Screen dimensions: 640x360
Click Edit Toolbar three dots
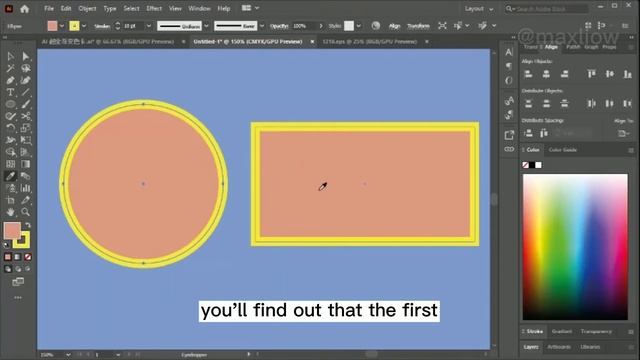pos(18,298)
